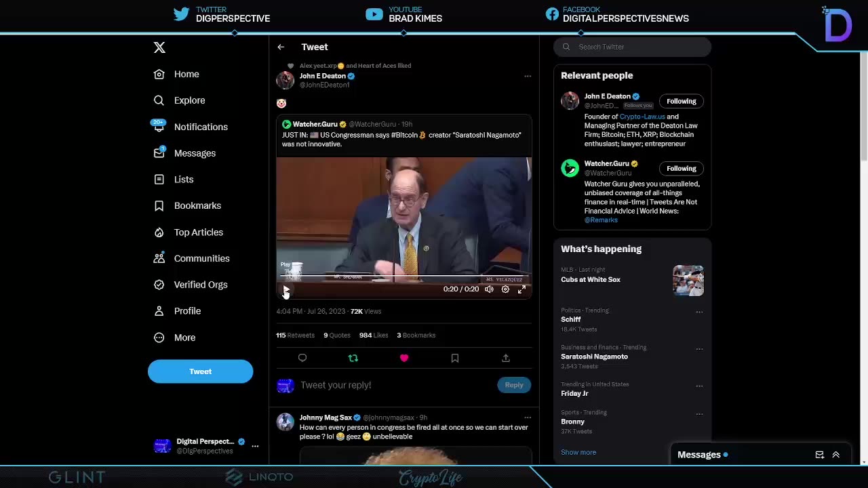Open John E Deaton tweet options menu
This screenshot has width=868, height=488.
point(528,76)
